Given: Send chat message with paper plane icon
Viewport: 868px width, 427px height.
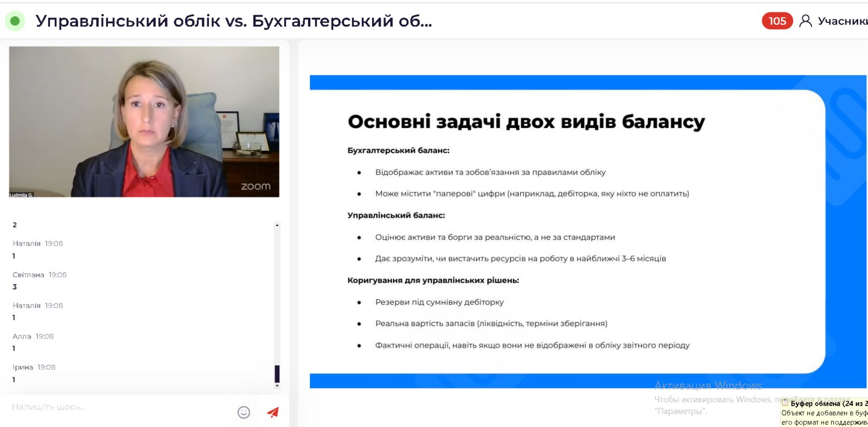Looking at the screenshot, I should [x=273, y=412].
